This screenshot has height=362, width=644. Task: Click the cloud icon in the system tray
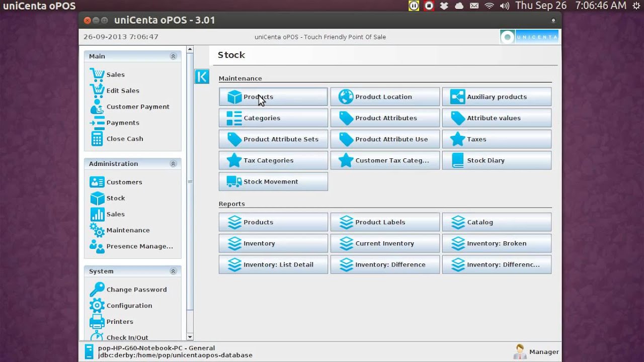(459, 6)
